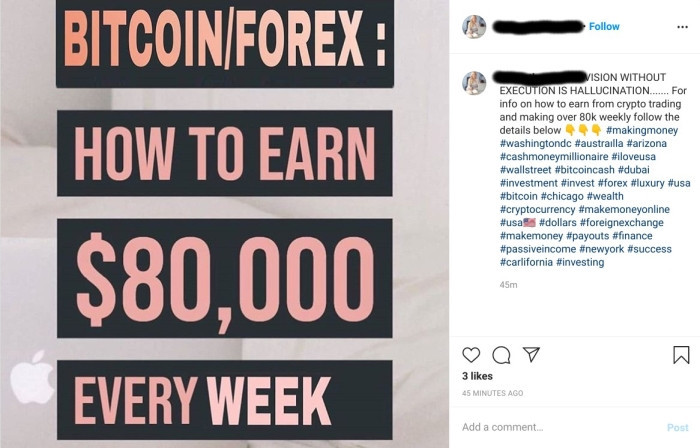Open the #investing hashtag
700x448 pixels.
pos(580,262)
